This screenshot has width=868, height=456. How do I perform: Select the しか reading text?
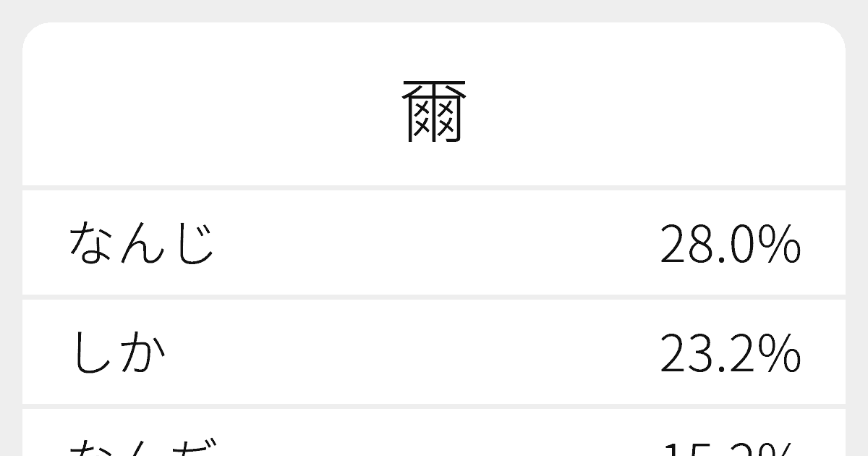click(119, 352)
